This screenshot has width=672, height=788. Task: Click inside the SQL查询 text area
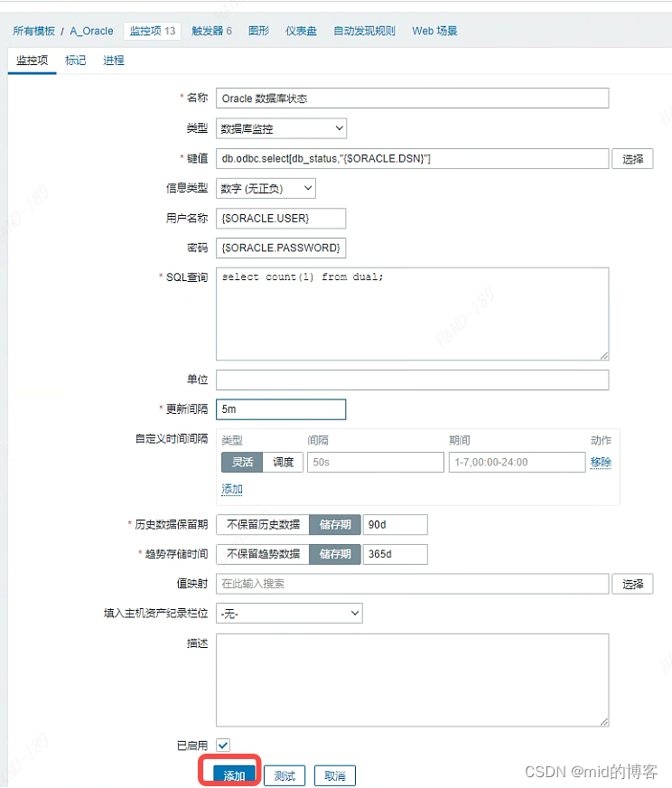coord(413,314)
